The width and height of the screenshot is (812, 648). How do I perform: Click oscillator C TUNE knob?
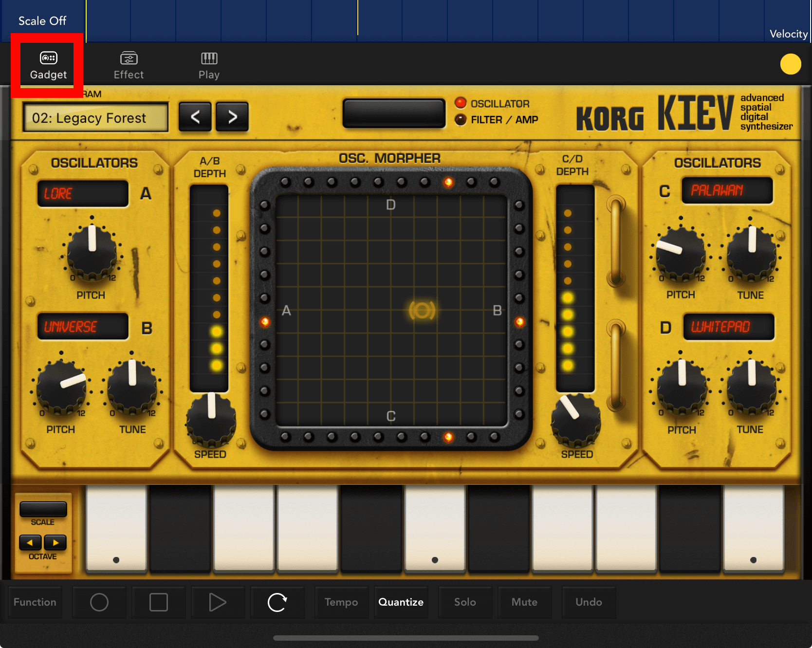click(752, 253)
